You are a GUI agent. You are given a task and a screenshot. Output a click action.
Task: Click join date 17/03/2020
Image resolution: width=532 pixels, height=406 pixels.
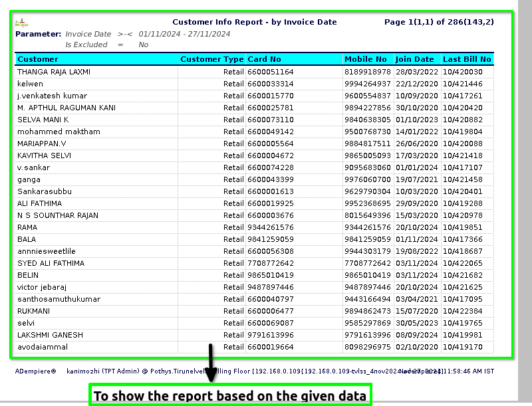pos(417,155)
